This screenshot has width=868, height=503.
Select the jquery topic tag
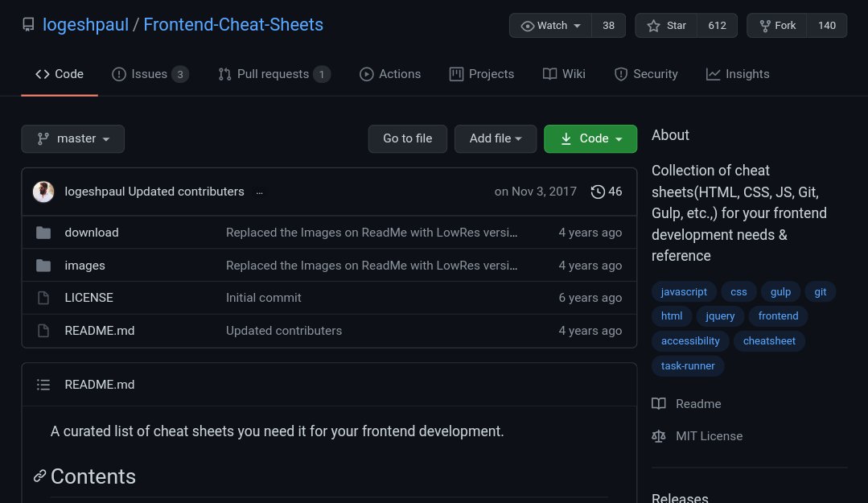pos(720,316)
